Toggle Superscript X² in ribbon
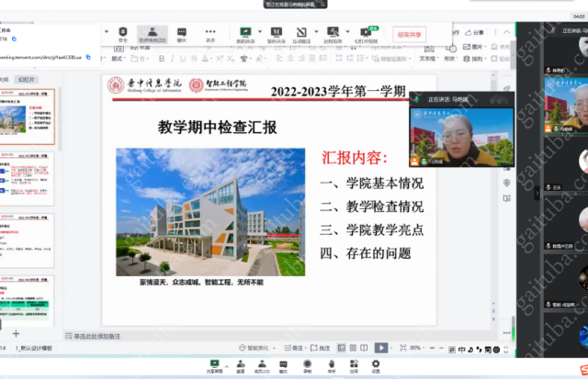The height and width of the screenshot is (379, 588). tap(220, 59)
